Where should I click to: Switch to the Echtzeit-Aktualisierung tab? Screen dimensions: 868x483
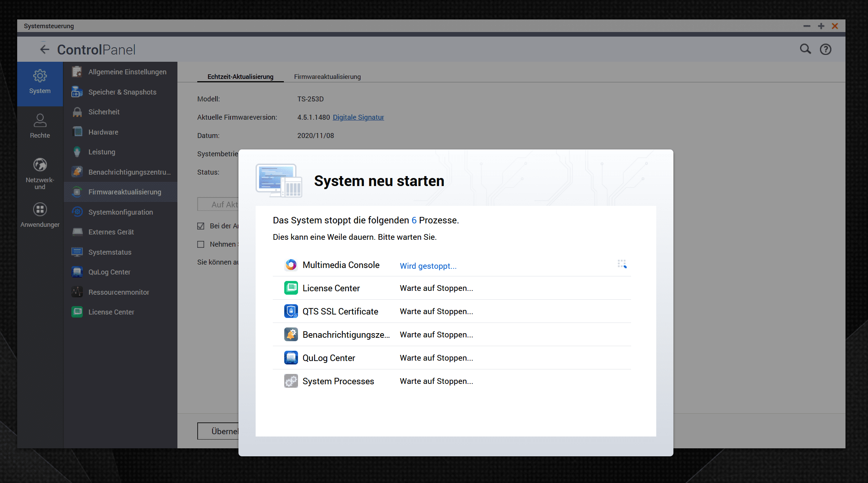click(x=240, y=77)
